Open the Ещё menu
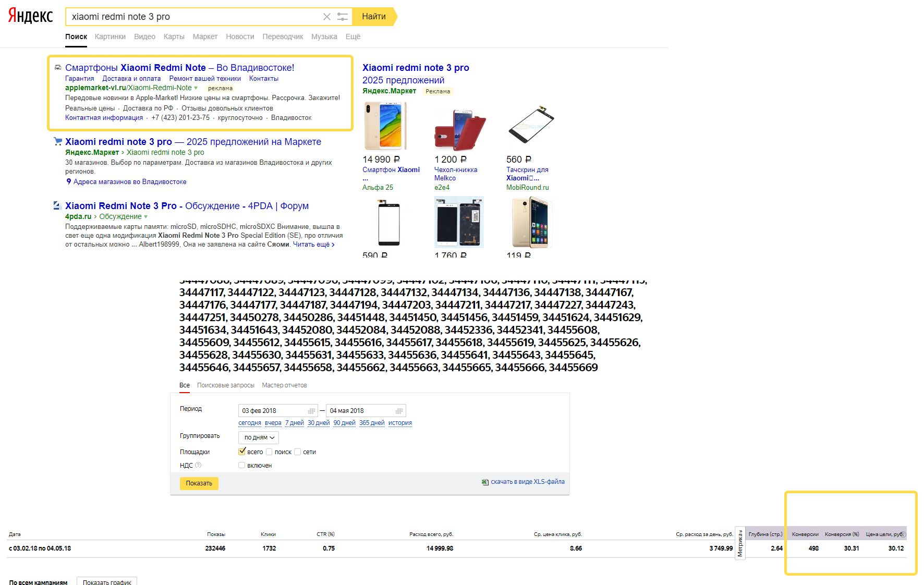Viewport: 924px width, 585px height. click(x=352, y=36)
